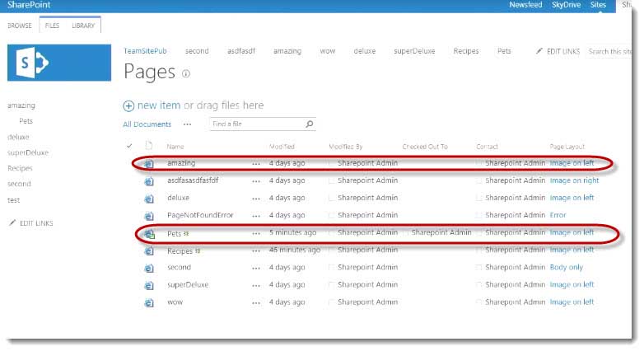Open the ellipsis menu for asdfasasdfasfdf

256,181
